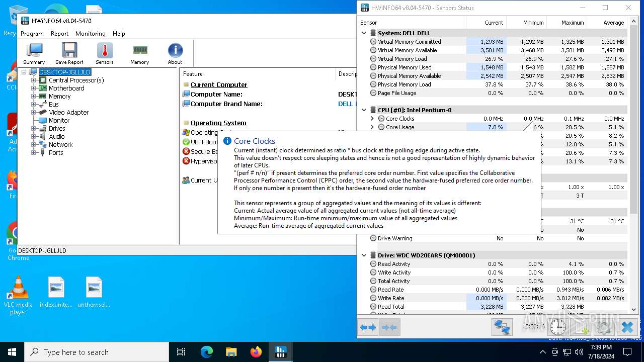Expand the Bus tree node
This screenshot has height=362, width=644.
coord(34,104)
